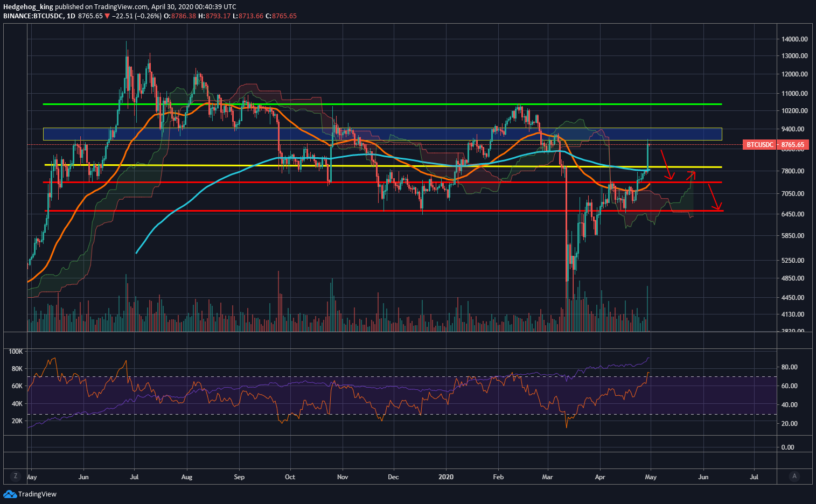The height and width of the screenshot is (504, 816).
Task: Click the 40K left axis label
Action: point(17,404)
